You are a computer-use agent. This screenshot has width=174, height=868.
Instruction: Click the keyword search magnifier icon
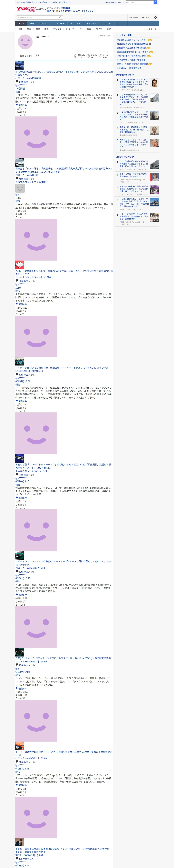[60, 18]
